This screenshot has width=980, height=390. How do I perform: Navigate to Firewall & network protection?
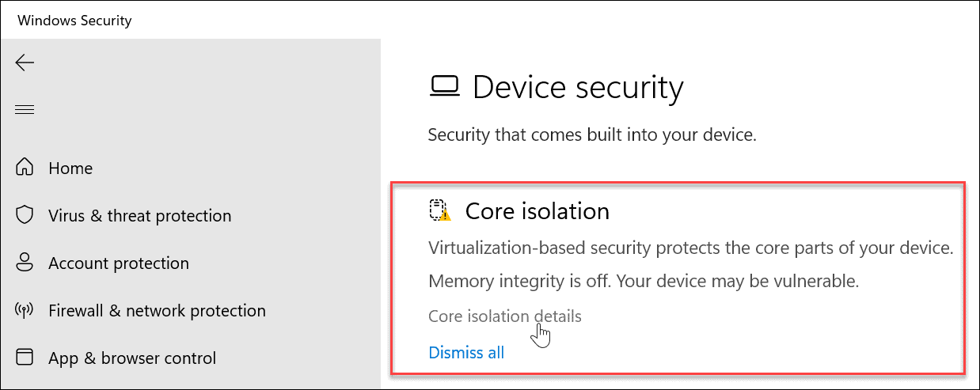tap(157, 311)
